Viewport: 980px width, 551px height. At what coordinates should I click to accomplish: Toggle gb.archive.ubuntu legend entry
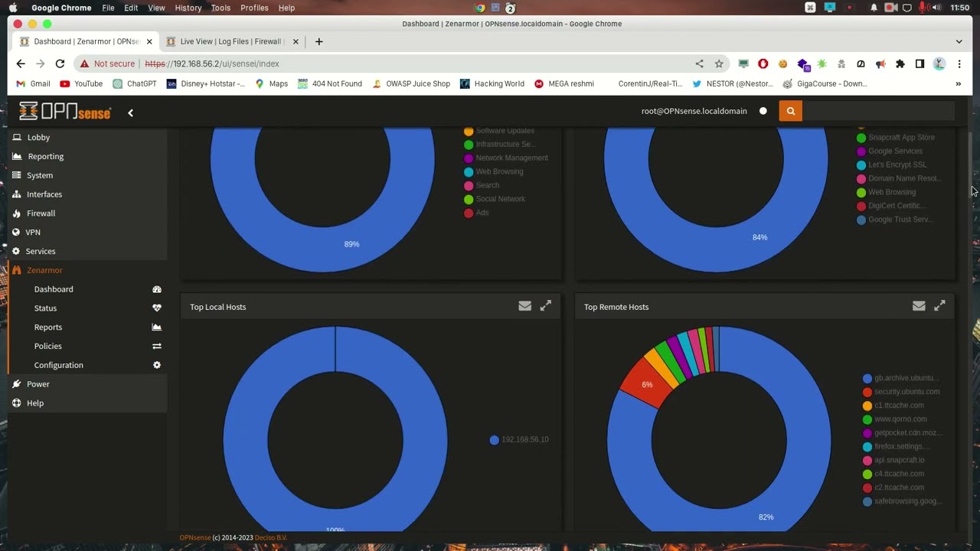pyautogui.click(x=901, y=378)
